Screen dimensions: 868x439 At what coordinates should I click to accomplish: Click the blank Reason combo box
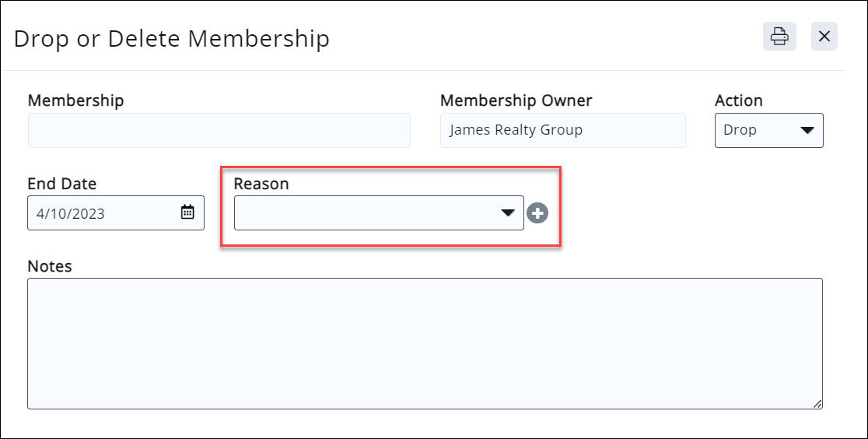[x=366, y=213]
